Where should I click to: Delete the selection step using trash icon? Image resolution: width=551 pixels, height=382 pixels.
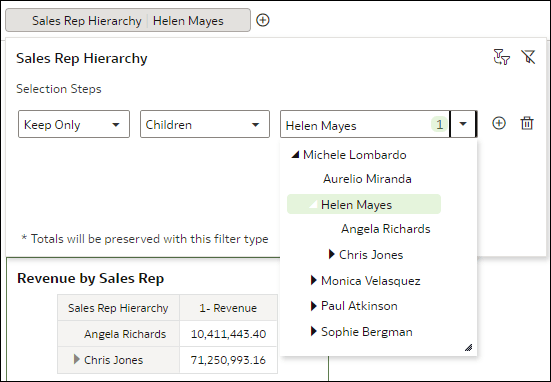click(527, 123)
